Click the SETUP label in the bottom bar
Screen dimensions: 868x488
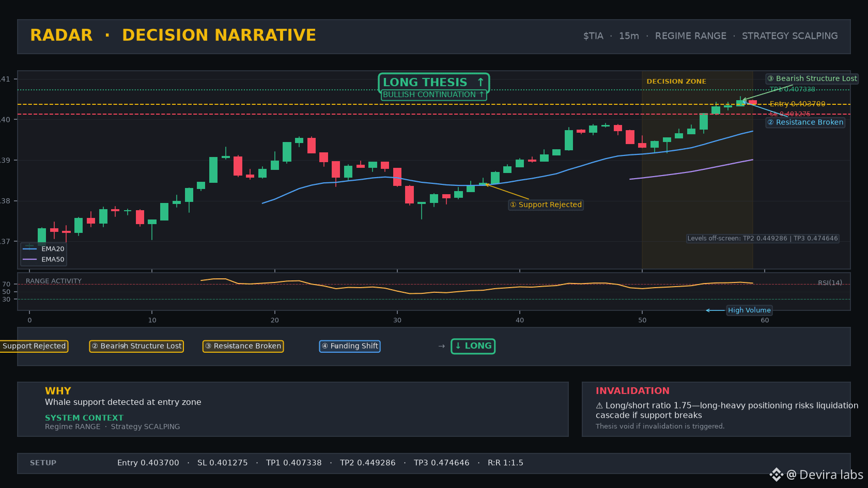tap(43, 463)
